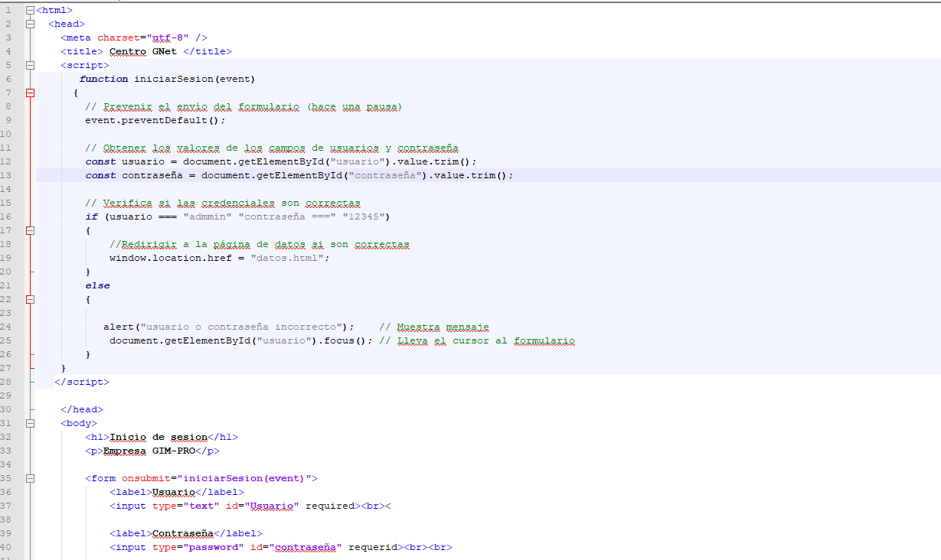941x560 pixels.
Task: Fold the body tag on line 31
Action: (30, 423)
